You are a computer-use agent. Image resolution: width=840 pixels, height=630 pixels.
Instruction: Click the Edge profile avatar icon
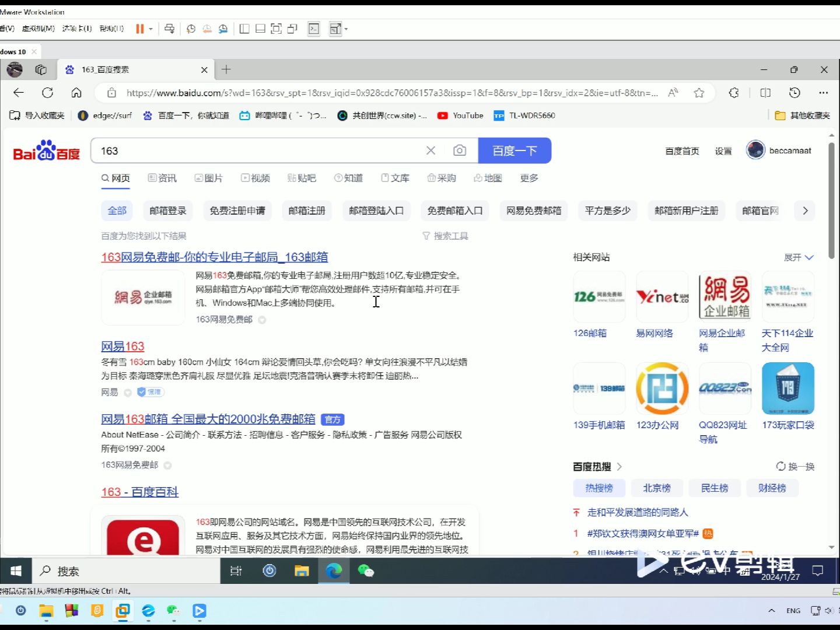point(15,70)
